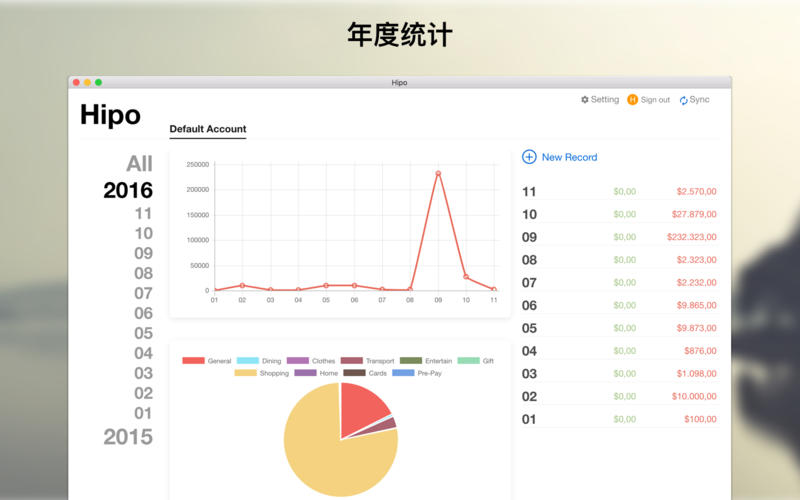Image resolution: width=800 pixels, height=500 pixels.
Task: Toggle Entertain green legend swatch
Action: click(x=411, y=361)
